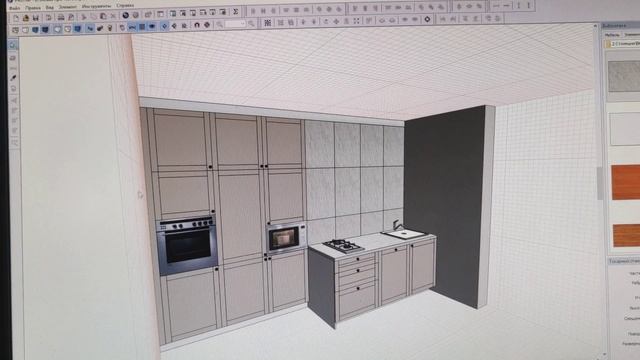Click the viewport vertical scrollbar thumb
The image size is (640, 360).
(x=600, y=183)
